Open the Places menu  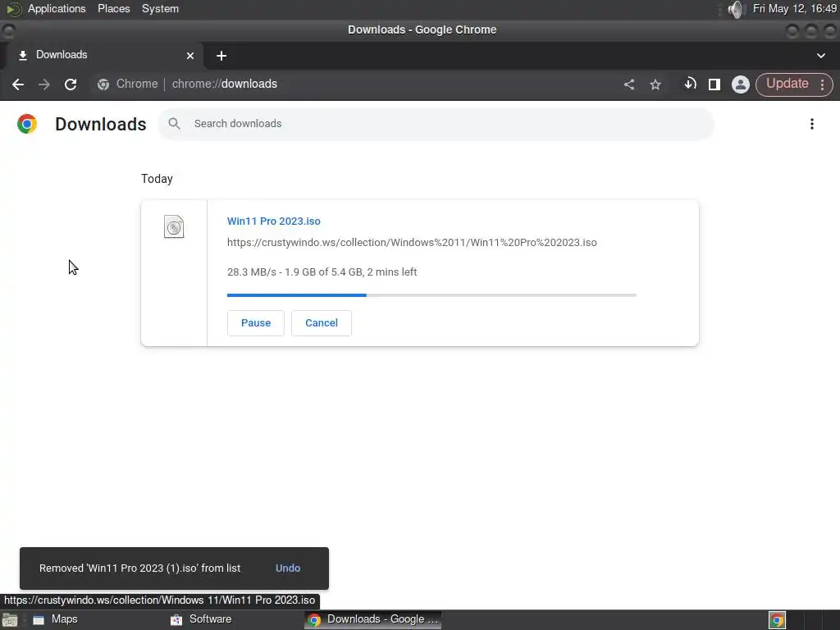click(x=113, y=8)
